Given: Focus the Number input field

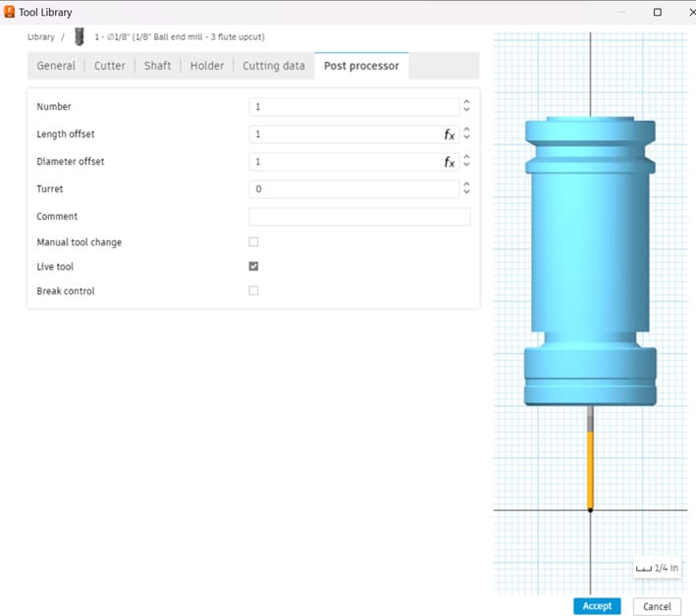Looking at the screenshot, I should pyautogui.click(x=353, y=107).
